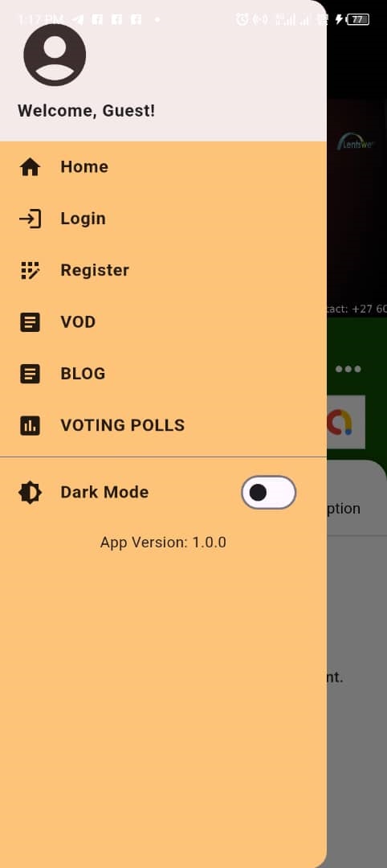Click the BLOG article icon
The width and height of the screenshot is (387, 868).
30,374
